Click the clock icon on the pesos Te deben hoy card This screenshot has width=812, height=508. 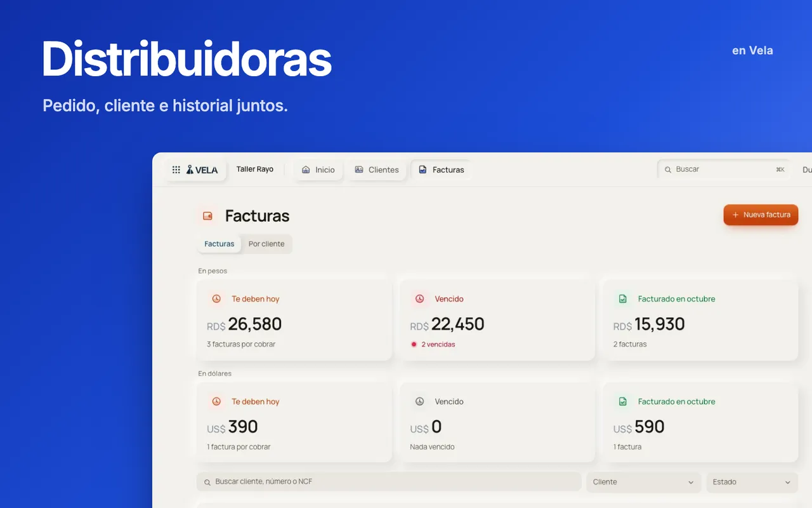coord(216,298)
